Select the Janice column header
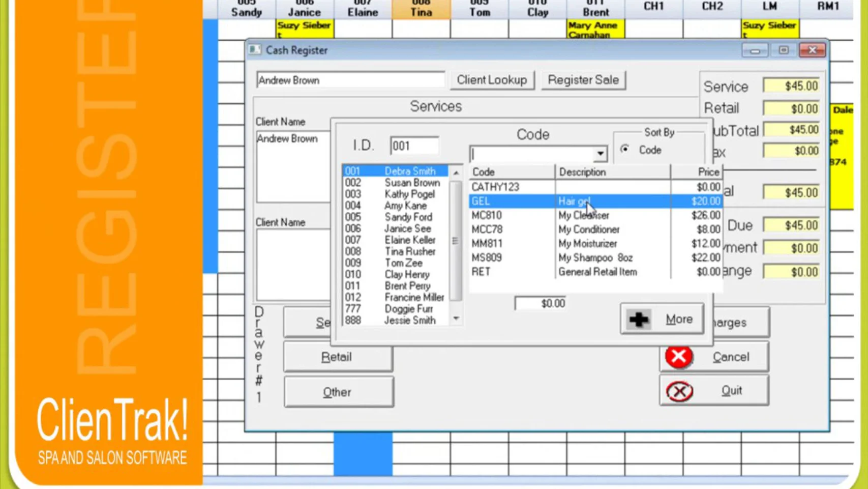Viewport: 868px width, 489px height. (304, 10)
